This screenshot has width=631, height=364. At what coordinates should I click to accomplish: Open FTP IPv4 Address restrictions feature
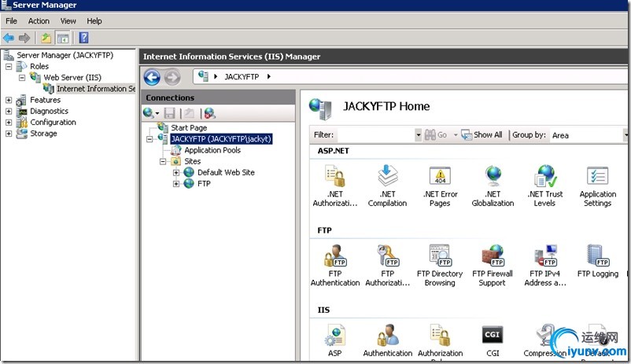pos(545,266)
